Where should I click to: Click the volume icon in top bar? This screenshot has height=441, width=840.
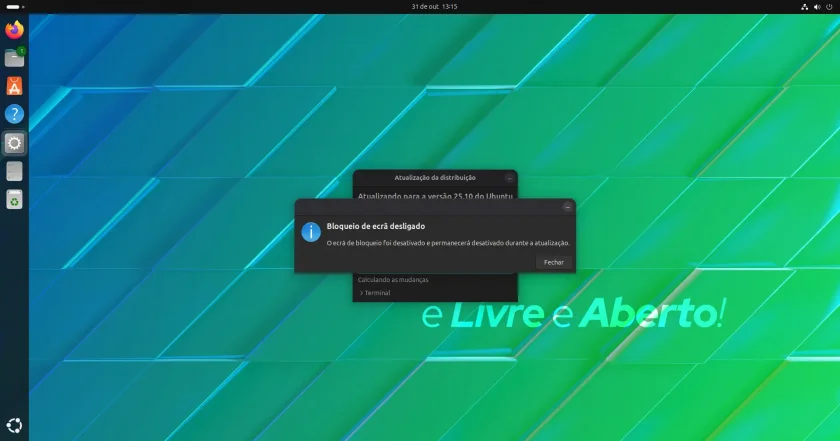817,7
